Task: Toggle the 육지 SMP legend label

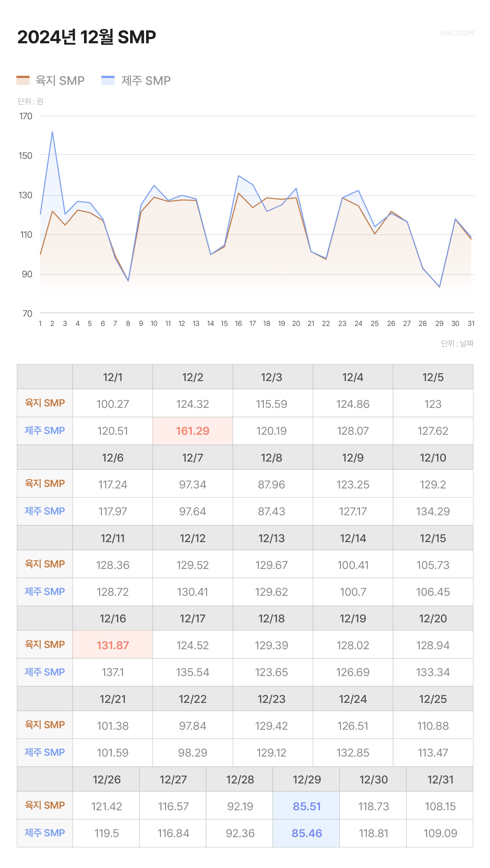Action: 60,81
